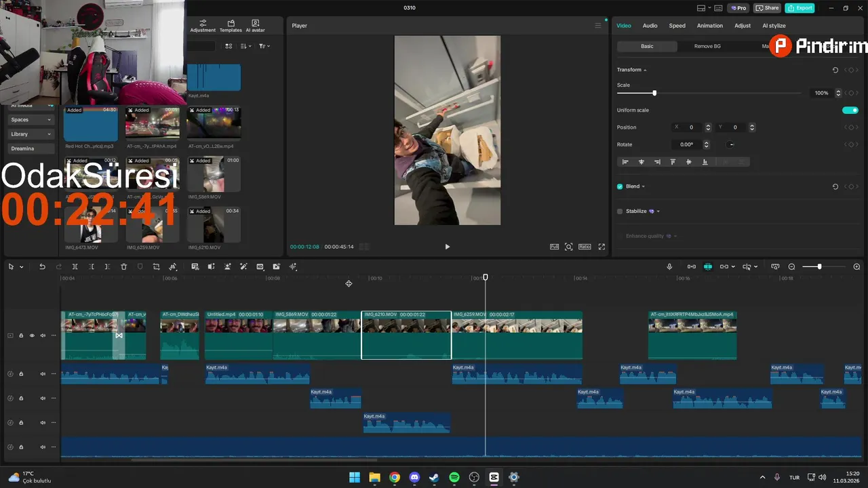Open the preview axis dropdown arrow

756,267
